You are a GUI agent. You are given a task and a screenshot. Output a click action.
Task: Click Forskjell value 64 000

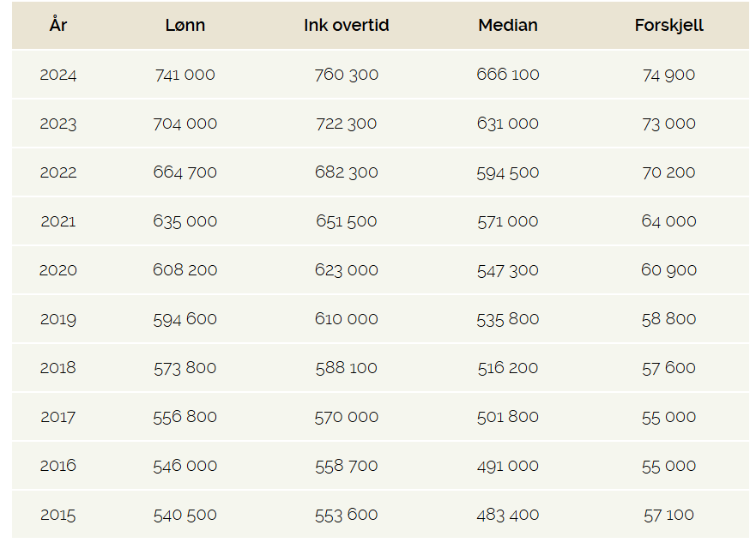[x=668, y=221]
